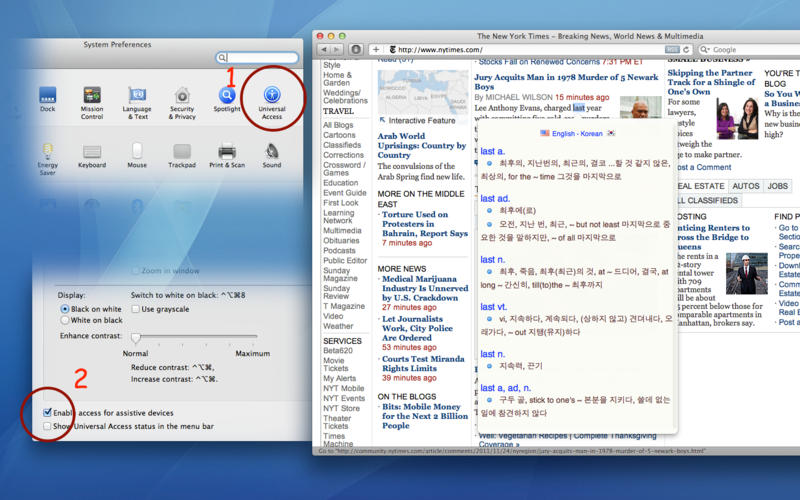Viewport: 800px width, 500px height.
Task: Open the Keyboard preferences pane
Action: (x=92, y=156)
